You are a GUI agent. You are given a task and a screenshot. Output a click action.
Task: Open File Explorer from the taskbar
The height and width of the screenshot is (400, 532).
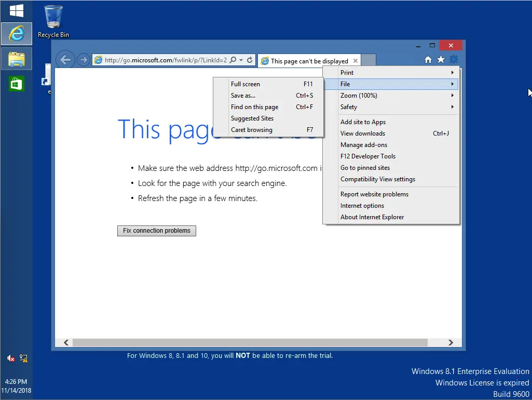pyautogui.click(x=16, y=59)
